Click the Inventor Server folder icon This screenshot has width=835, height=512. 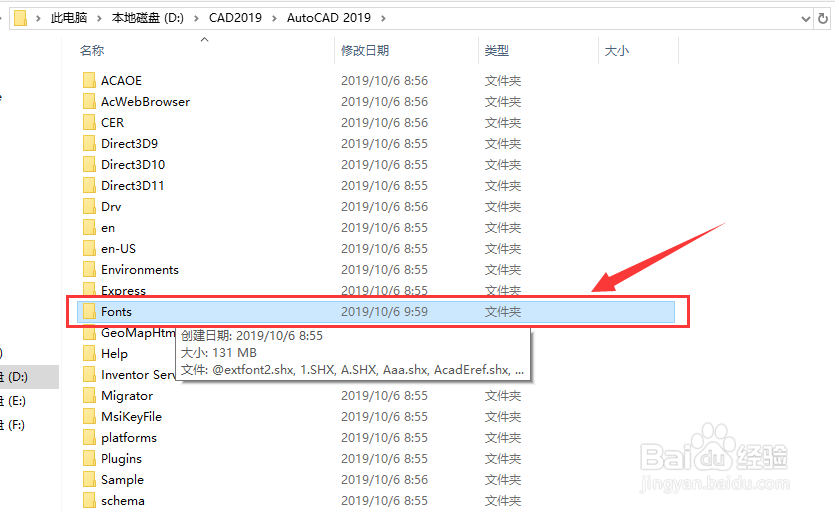click(89, 375)
